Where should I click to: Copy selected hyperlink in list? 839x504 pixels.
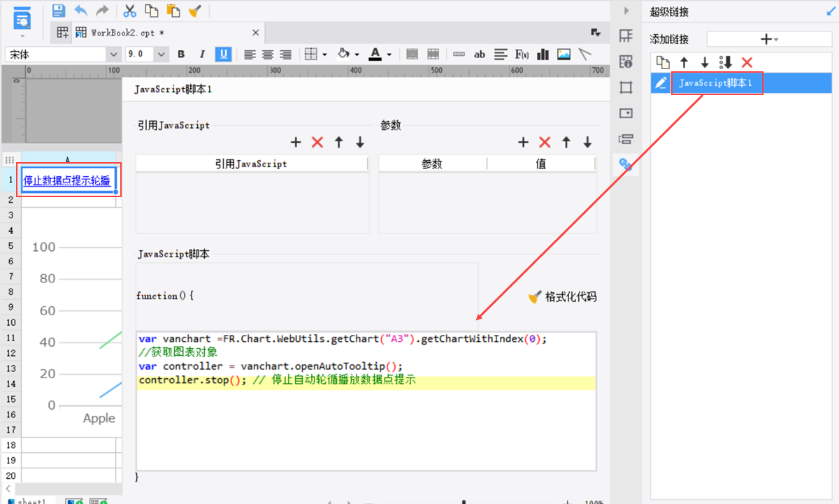click(x=662, y=62)
